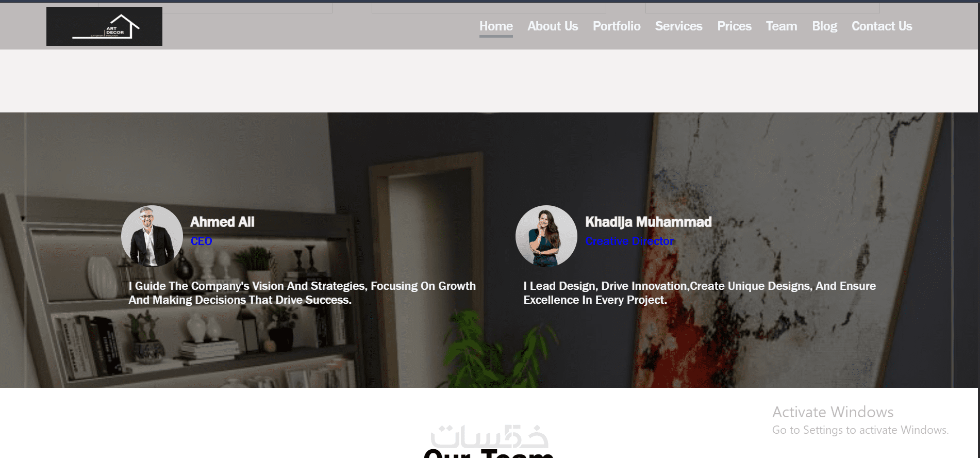Click Ahmed Ali's vision and strategies description
Screen dimensions: 980x458
302,293
